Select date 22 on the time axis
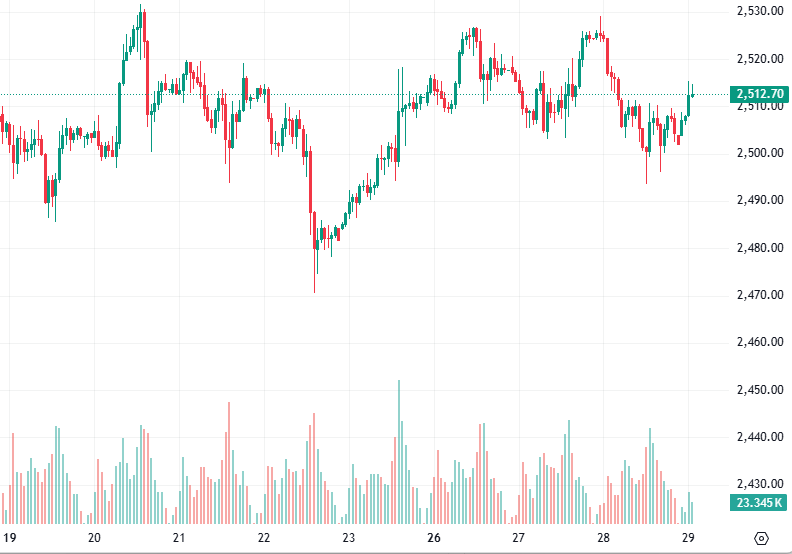 264,537
